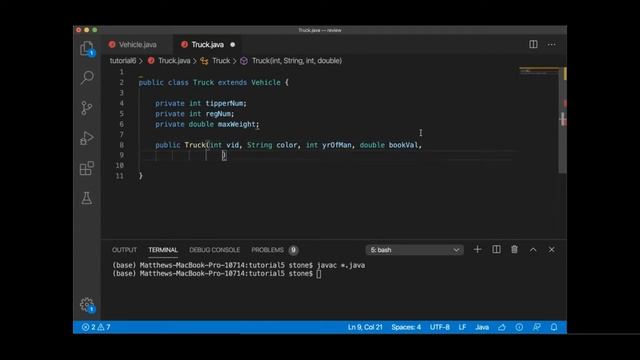Open the Search view icon

coord(87,78)
